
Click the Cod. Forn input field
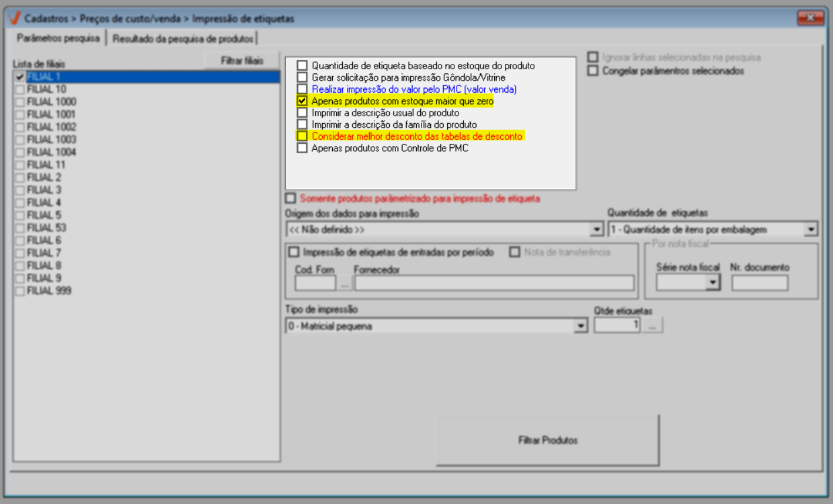315,283
